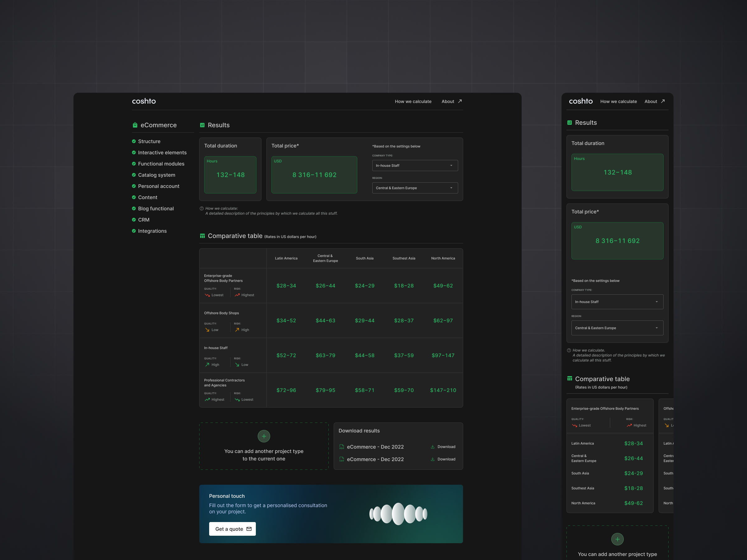Click the green highlighted Hours duration box
747x560 pixels.
pyautogui.click(x=230, y=175)
